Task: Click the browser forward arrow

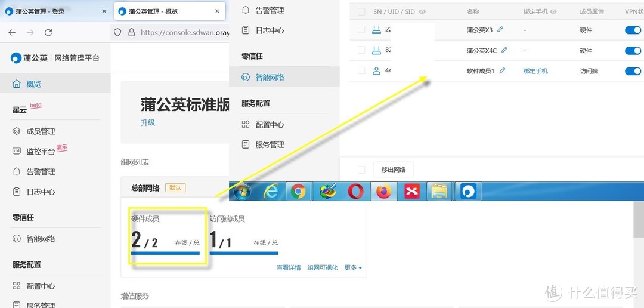Action: [30, 32]
